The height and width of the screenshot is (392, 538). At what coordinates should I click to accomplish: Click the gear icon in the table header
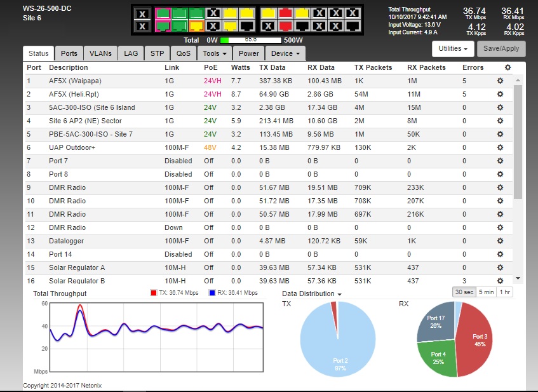click(507, 67)
